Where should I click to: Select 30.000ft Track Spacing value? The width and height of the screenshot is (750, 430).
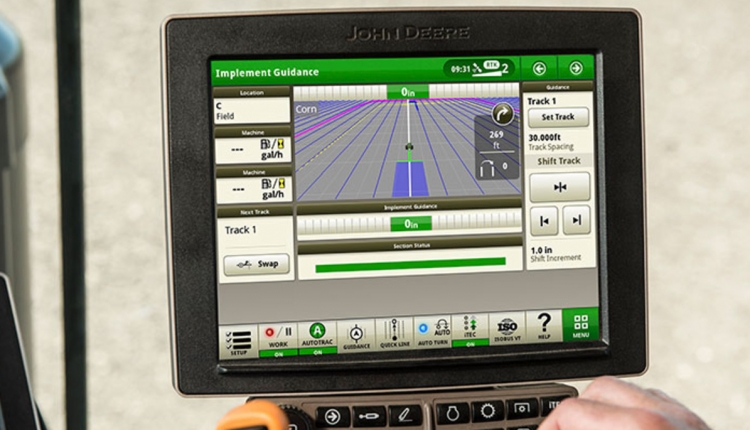click(x=545, y=138)
